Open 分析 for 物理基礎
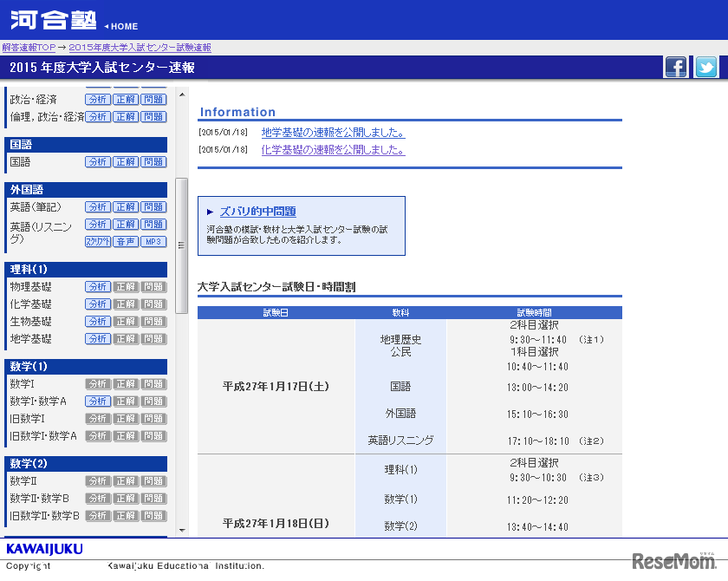Image resolution: width=728 pixels, height=581 pixels. pos(97,286)
